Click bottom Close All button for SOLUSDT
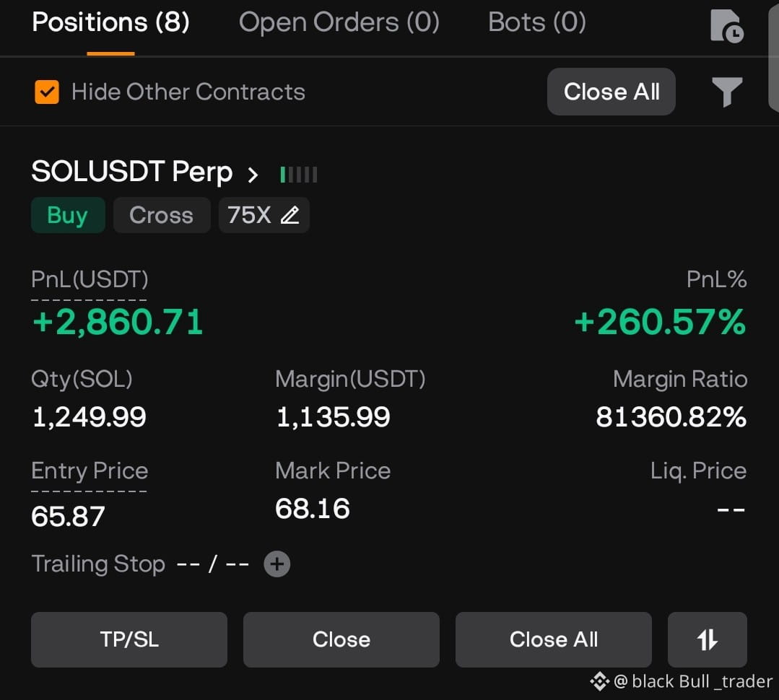 pos(554,639)
